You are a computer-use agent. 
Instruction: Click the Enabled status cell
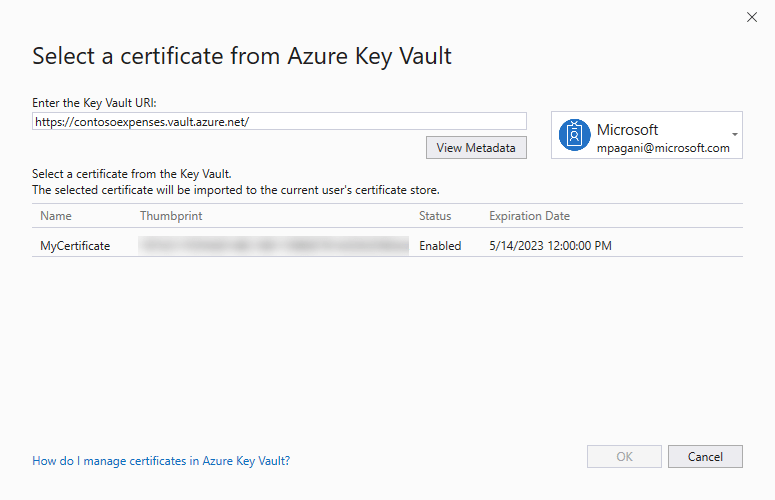pos(440,246)
